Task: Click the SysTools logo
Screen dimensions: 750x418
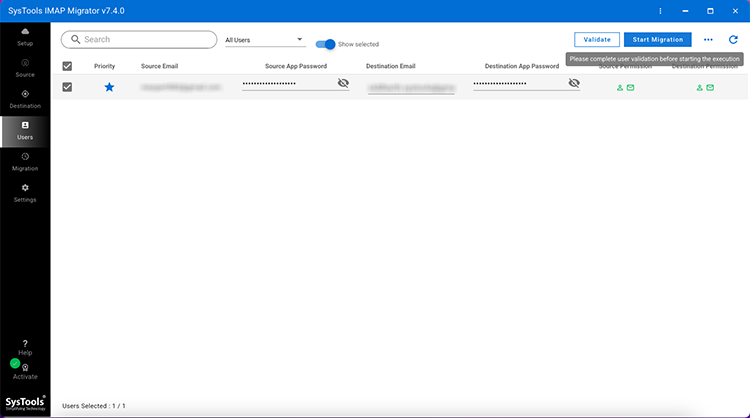Action: point(25,403)
